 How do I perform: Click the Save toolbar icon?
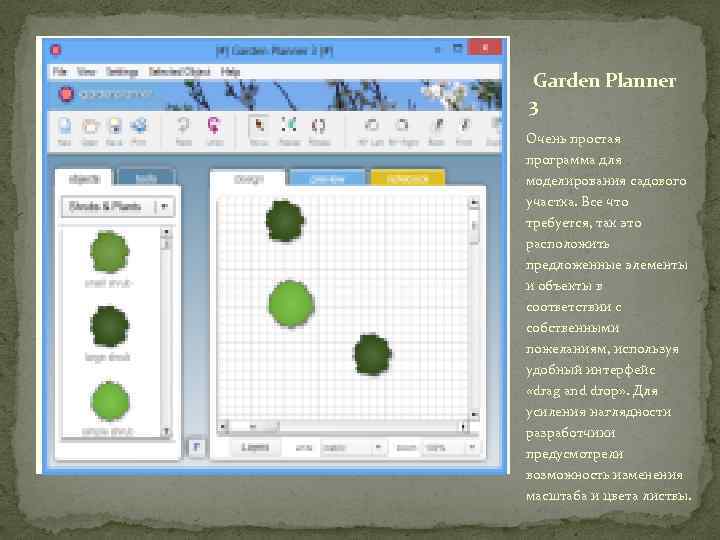114,127
